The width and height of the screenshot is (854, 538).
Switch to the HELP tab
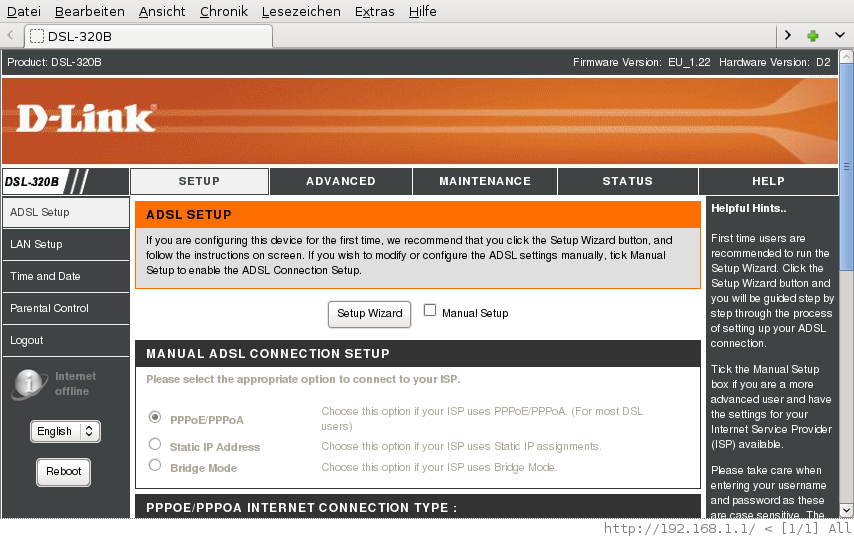click(x=768, y=181)
